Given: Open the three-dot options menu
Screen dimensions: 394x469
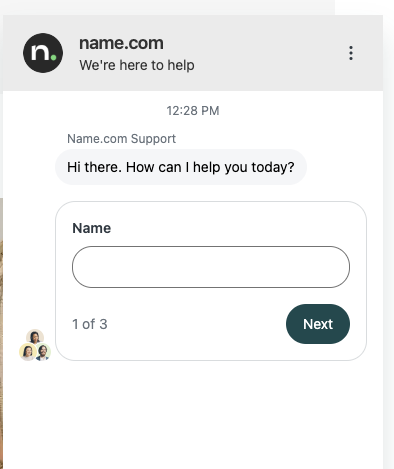Looking at the screenshot, I should 351,53.
